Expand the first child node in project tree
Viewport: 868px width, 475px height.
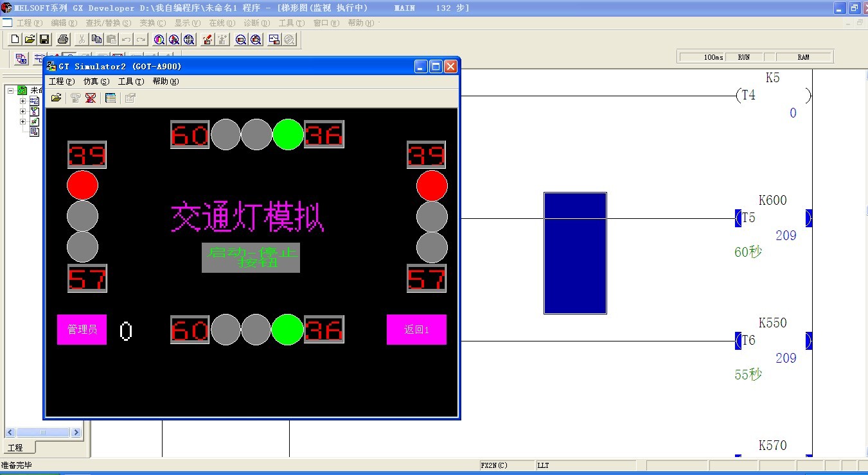(x=23, y=101)
